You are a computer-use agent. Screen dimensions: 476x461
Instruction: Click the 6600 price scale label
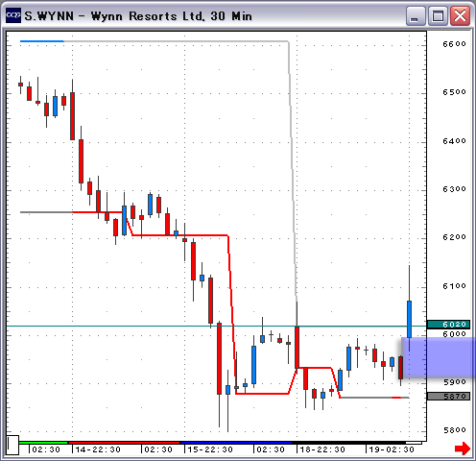click(x=454, y=44)
